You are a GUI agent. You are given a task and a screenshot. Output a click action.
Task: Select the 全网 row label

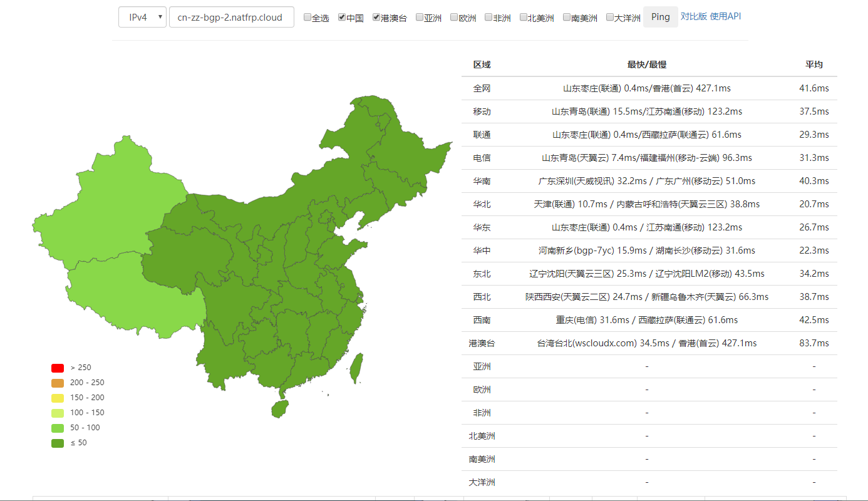(x=482, y=88)
